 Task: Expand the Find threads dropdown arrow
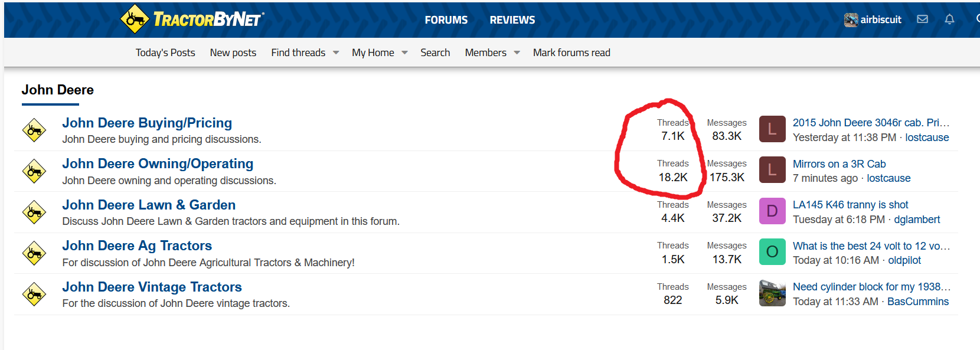click(336, 53)
